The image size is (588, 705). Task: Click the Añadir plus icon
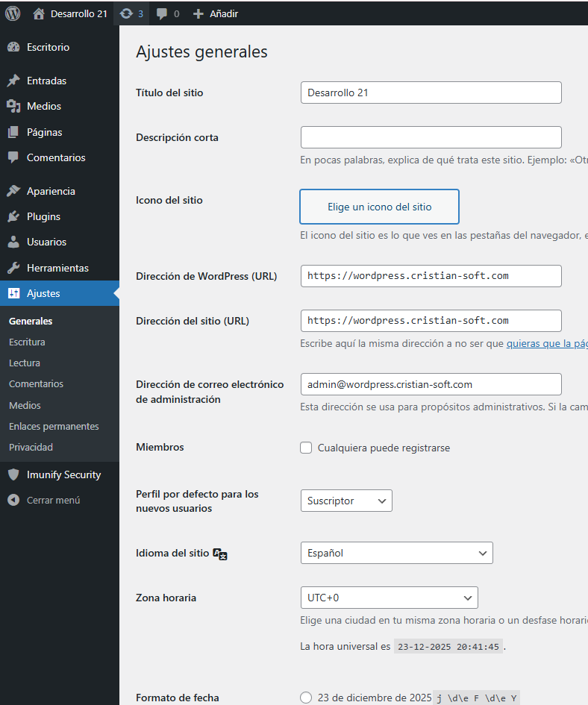coord(198,13)
